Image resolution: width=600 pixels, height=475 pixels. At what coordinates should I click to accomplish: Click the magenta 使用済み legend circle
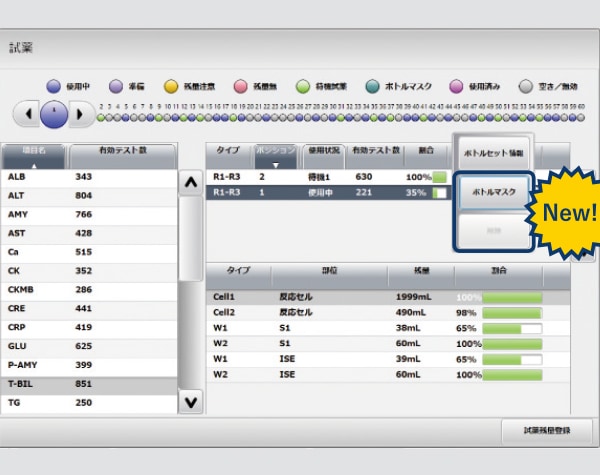pos(456,86)
